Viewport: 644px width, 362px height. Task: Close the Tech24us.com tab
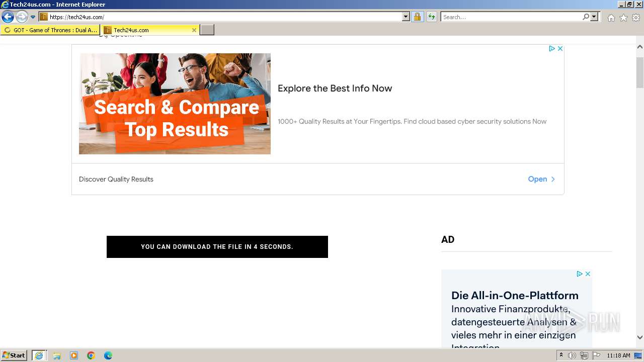[x=194, y=30]
